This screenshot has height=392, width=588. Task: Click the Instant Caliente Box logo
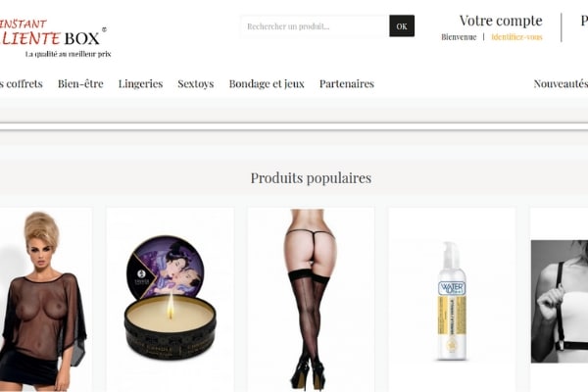point(54,38)
